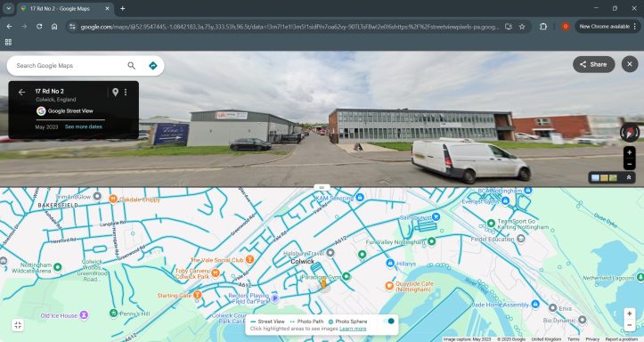The image size is (644, 342).
Task: Click the Old Ice House pin
Action: [x=84, y=315]
